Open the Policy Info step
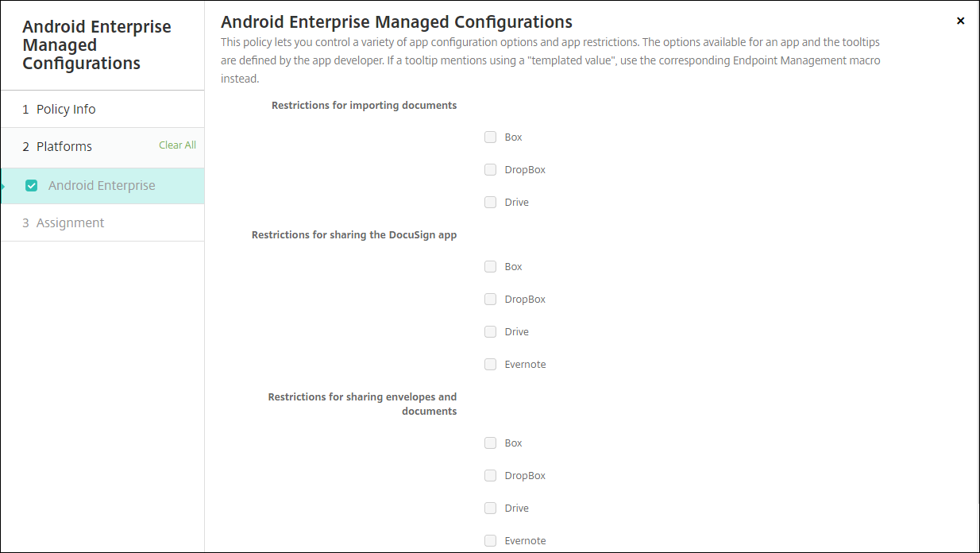980x553 pixels. (66, 110)
